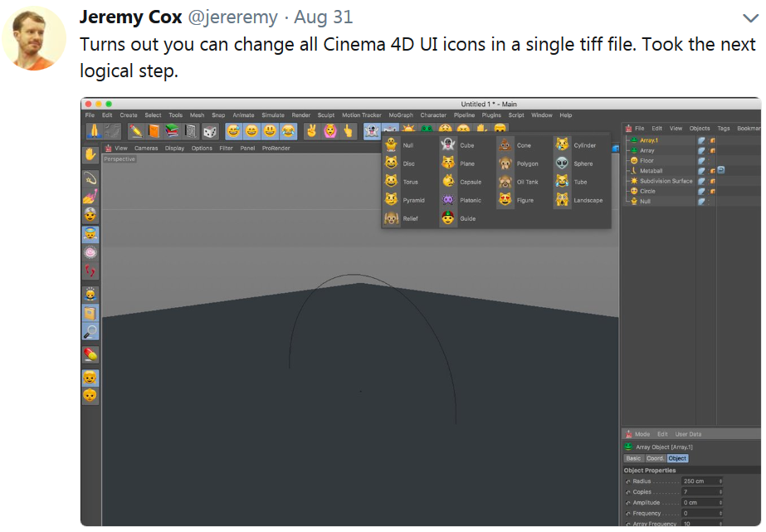The width and height of the screenshot is (766, 532).
Task: Open the User Data menu
Action: (688, 434)
